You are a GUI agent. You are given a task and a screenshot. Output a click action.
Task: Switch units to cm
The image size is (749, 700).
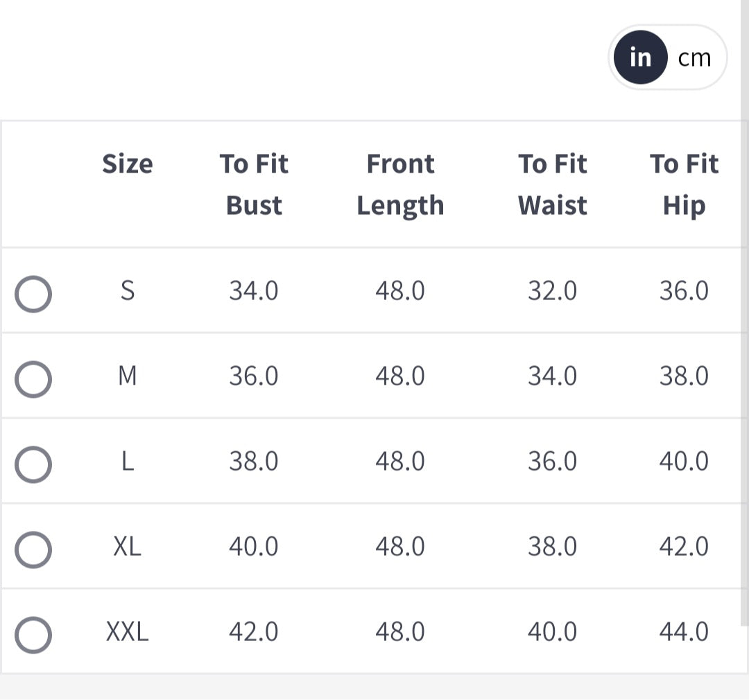pyautogui.click(x=694, y=58)
